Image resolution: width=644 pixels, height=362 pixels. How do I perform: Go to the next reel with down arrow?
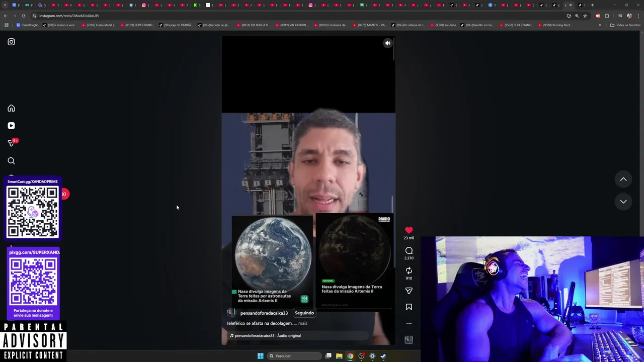(623, 202)
